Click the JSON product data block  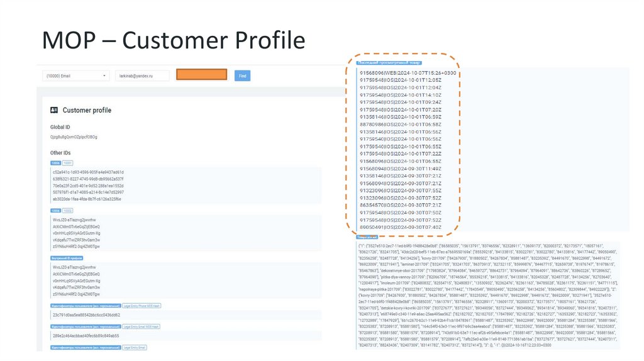pyautogui.click(x=489, y=295)
